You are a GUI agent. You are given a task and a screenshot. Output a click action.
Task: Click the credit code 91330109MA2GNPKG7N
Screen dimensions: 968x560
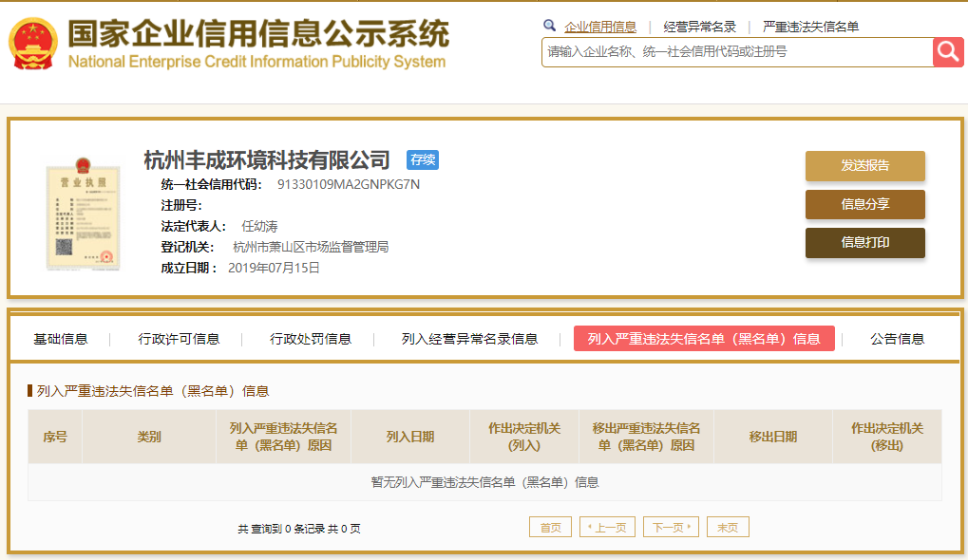349,184
